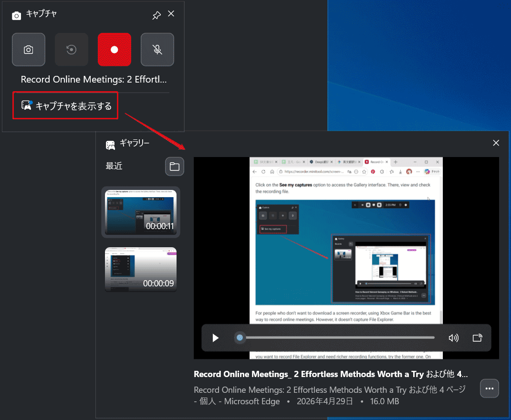The image size is (511, 420).
Task: Open the more options ellipsis button
Action: [490, 388]
